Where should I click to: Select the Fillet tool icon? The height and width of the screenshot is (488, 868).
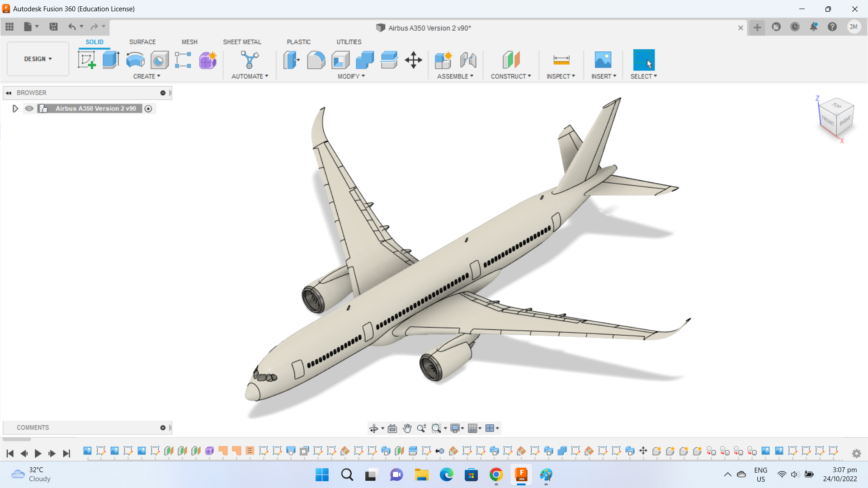[316, 60]
